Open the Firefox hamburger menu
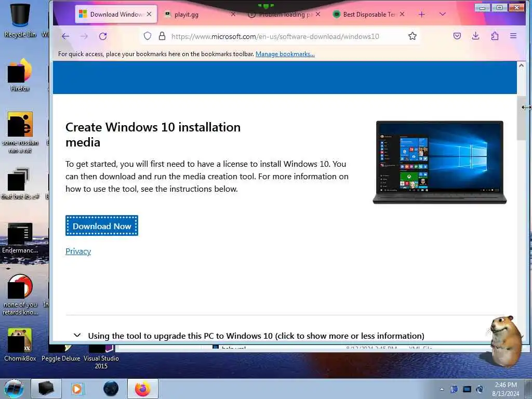 (x=513, y=36)
